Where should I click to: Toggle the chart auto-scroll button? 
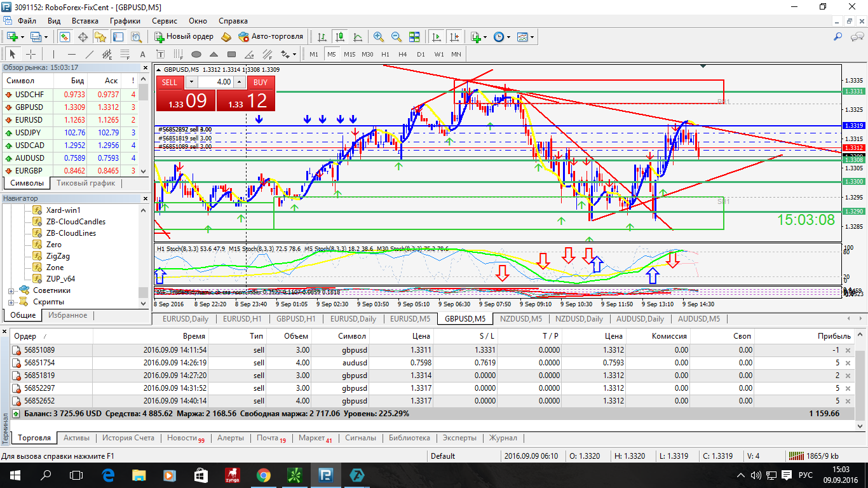coord(436,37)
